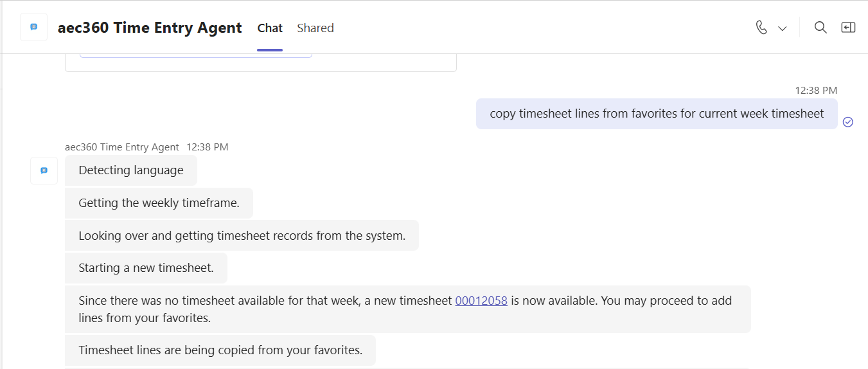The width and height of the screenshot is (868, 369).
Task: Click the phone call icon
Action: [761, 28]
